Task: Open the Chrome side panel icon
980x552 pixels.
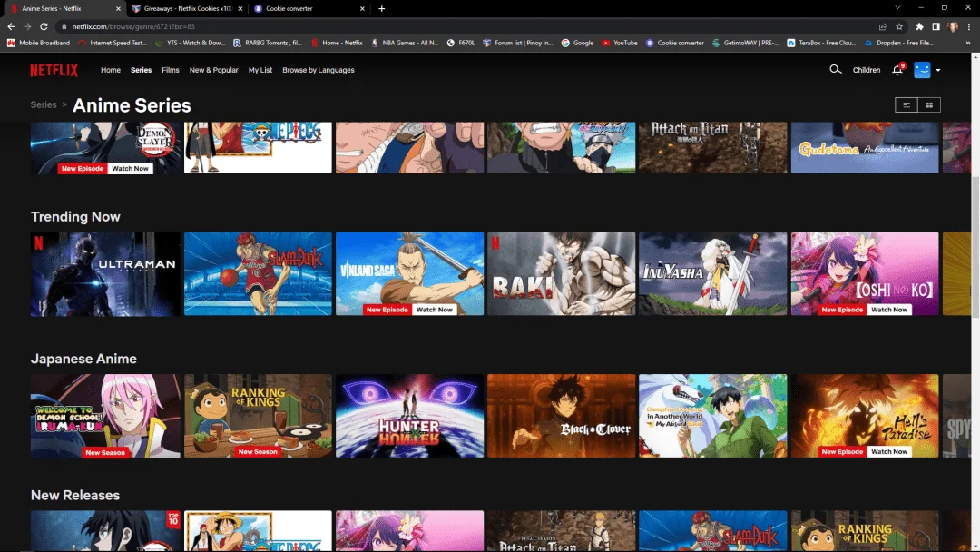Action: tap(936, 26)
